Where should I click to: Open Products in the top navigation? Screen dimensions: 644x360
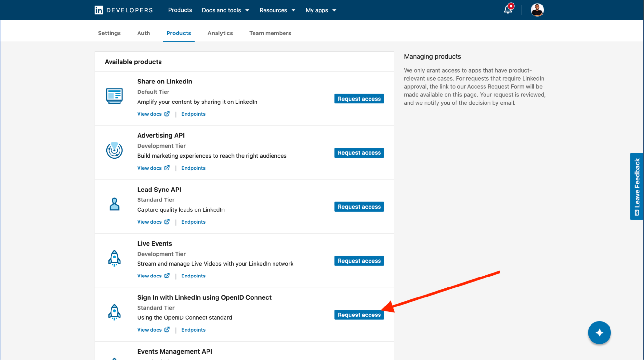180,10
